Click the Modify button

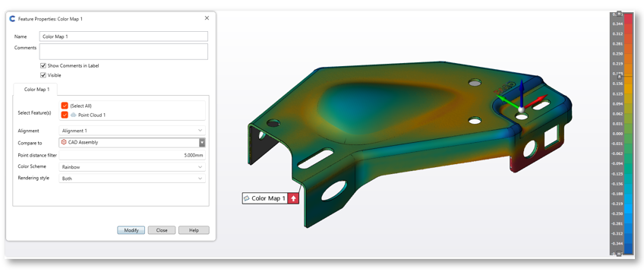pyautogui.click(x=131, y=230)
